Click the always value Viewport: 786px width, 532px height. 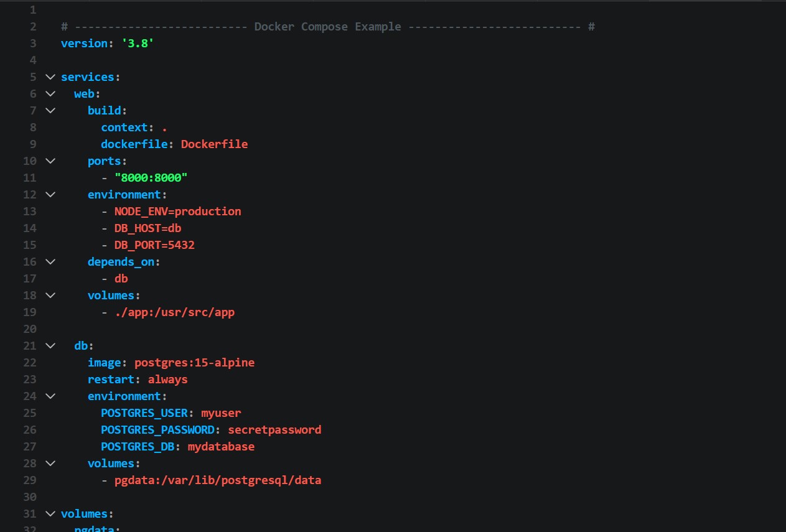click(x=167, y=380)
